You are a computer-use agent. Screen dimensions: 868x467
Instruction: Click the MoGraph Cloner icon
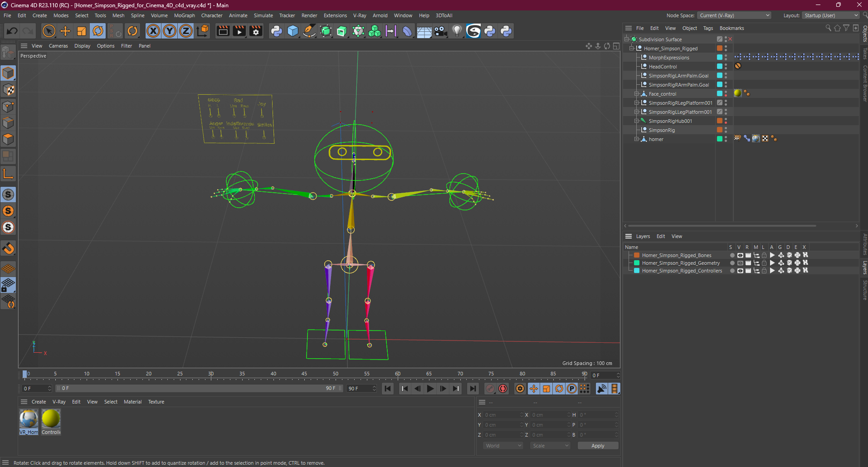pyautogui.click(x=375, y=31)
